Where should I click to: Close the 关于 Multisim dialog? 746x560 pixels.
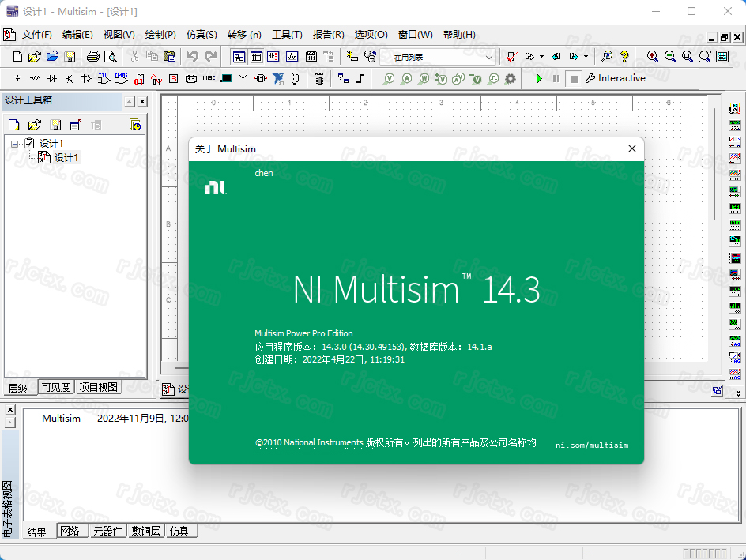click(631, 148)
